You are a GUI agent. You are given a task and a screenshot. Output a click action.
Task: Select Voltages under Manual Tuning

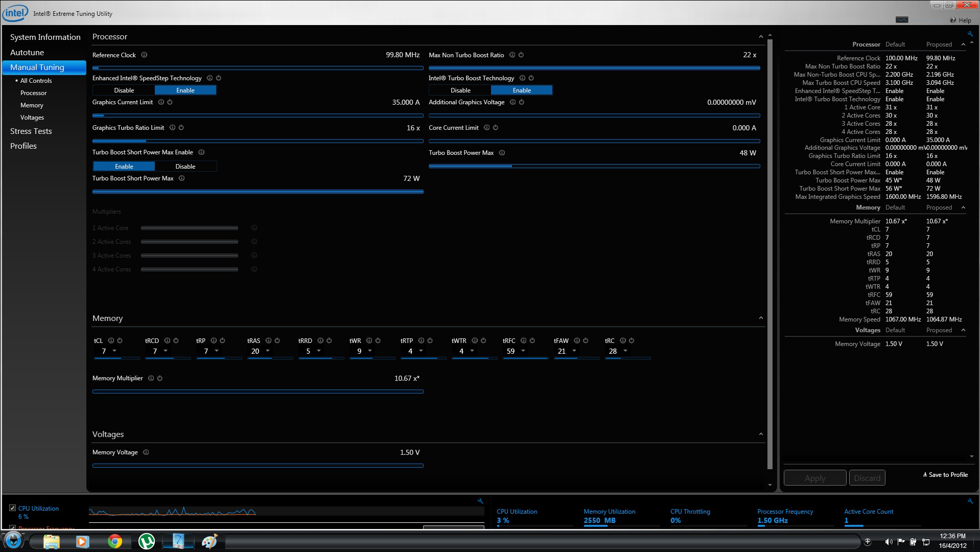32,117
